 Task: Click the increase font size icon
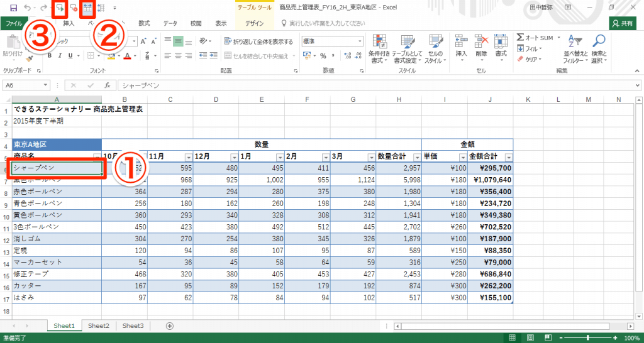click(143, 41)
